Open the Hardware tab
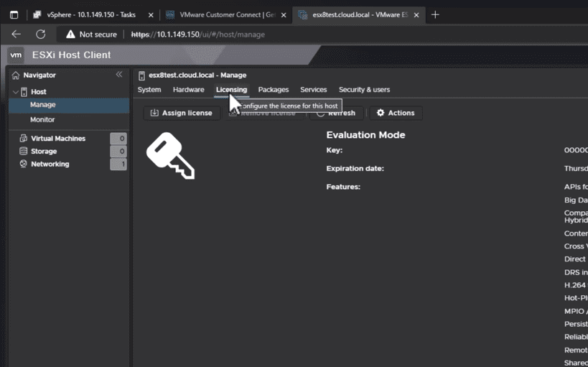The height and width of the screenshot is (367, 588). pos(189,90)
